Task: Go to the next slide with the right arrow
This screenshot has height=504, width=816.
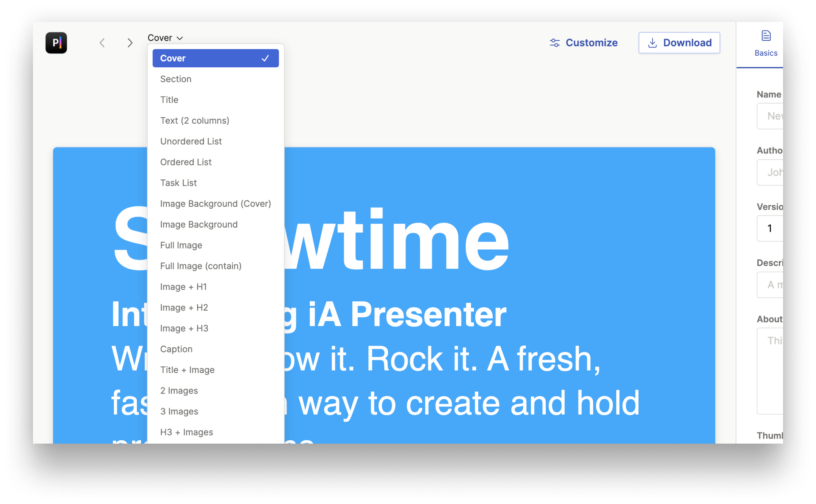Action: (x=130, y=43)
